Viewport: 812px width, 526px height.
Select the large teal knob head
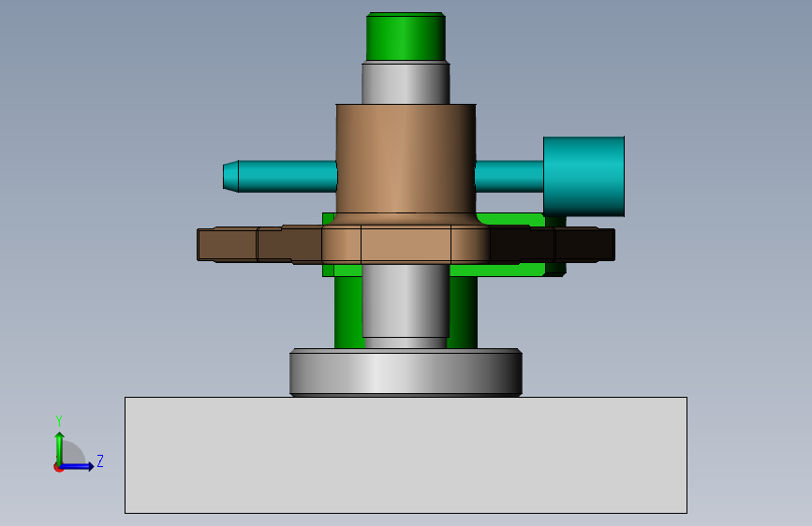583,177
